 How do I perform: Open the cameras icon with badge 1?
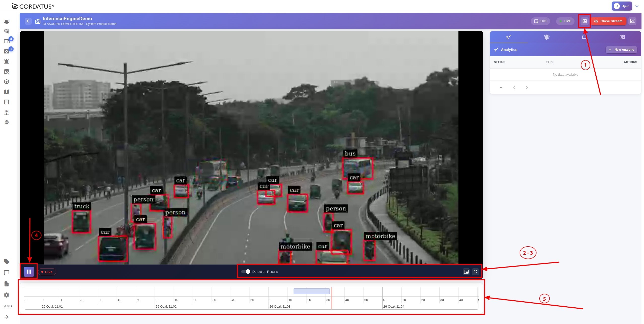pos(7,51)
